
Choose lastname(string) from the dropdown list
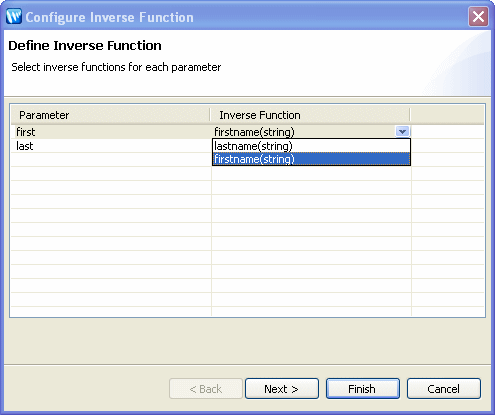pyautogui.click(x=311, y=146)
